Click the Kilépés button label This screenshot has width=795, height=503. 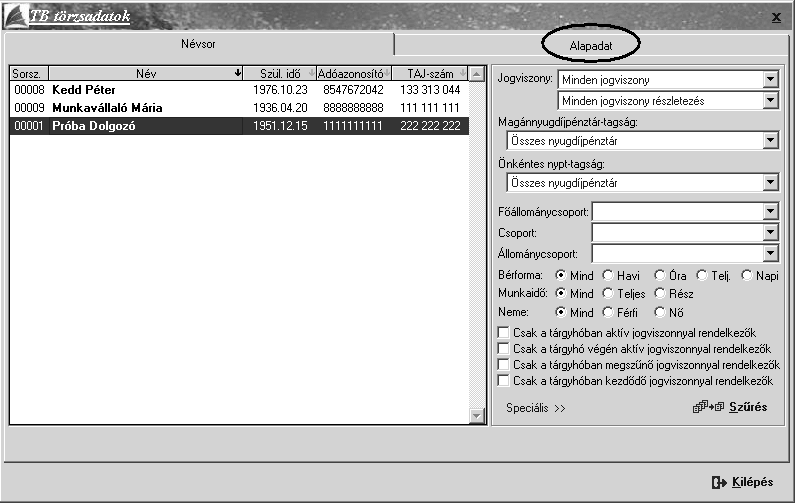tap(753, 482)
